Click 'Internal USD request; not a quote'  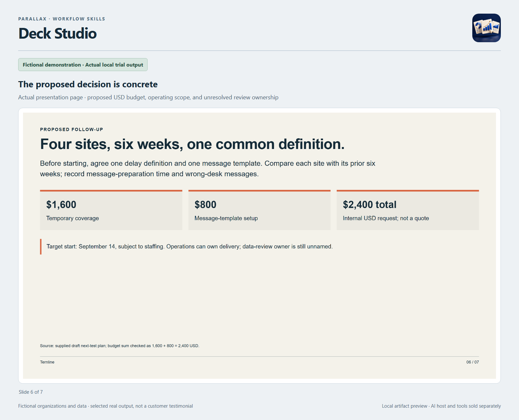[386, 218]
